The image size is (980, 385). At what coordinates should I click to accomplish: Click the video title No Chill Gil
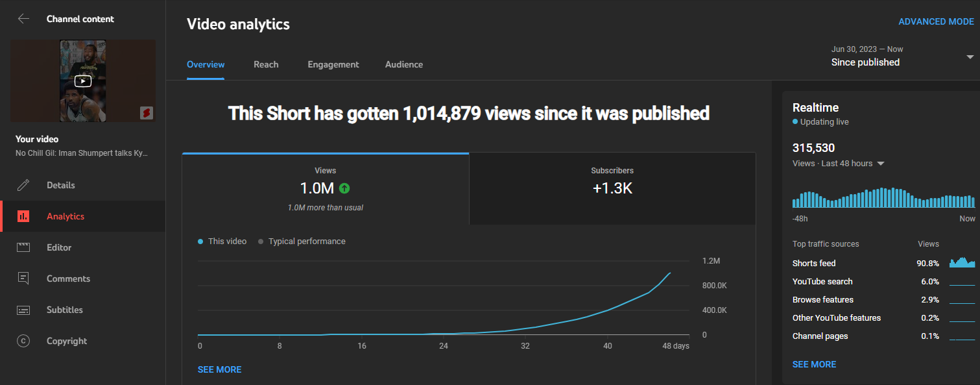82,153
